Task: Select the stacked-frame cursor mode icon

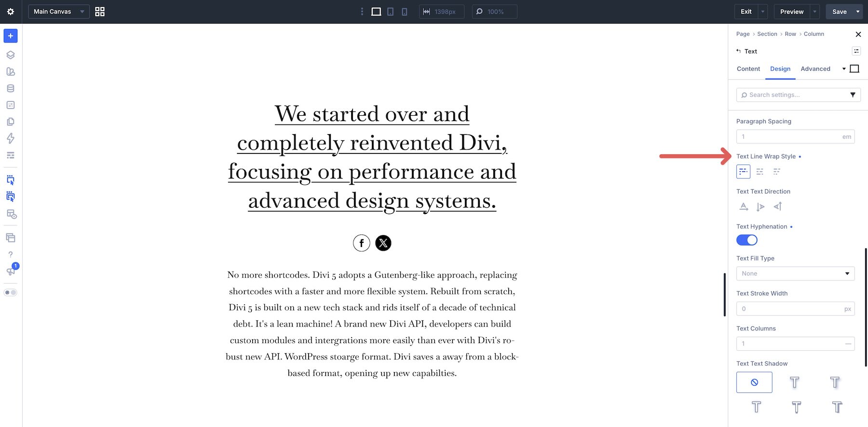Action: [x=11, y=196]
